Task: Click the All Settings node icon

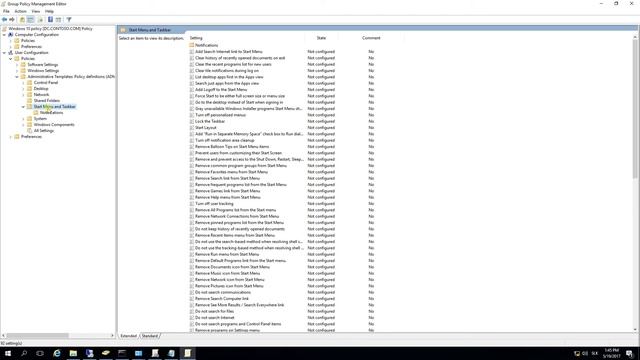Action: [29, 131]
